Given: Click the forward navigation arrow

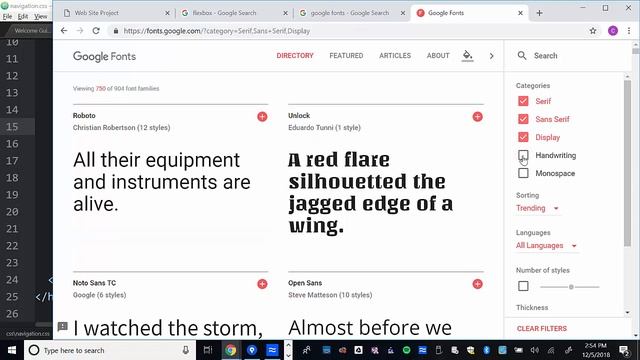Looking at the screenshot, I should (x=80, y=31).
